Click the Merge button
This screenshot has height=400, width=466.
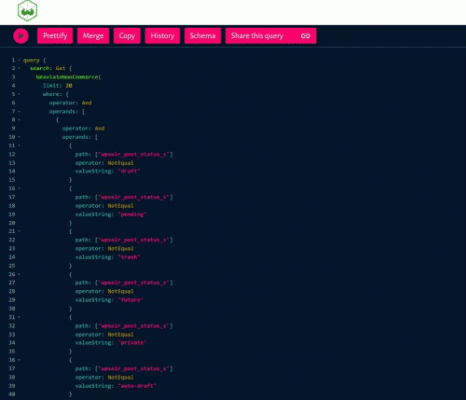(93, 36)
